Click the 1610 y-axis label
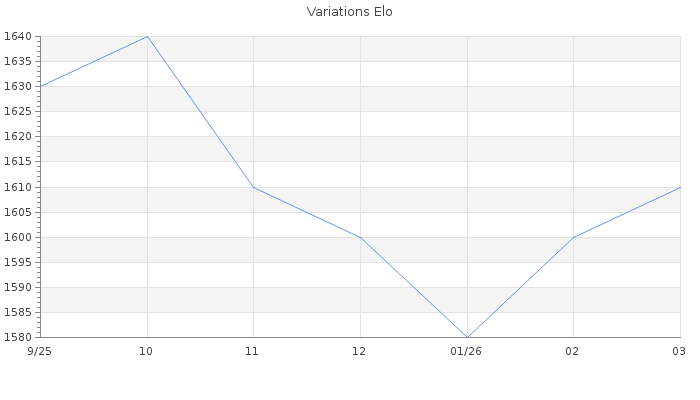Viewport: 700px width, 400px height. (19, 187)
